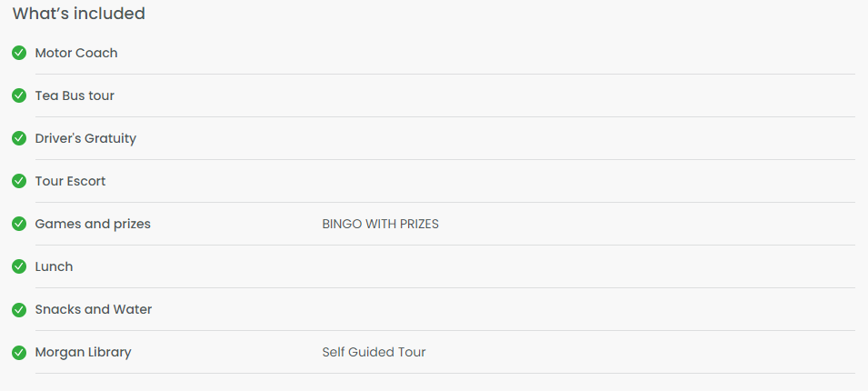Select the Motor Coach item label
This screenshot has height=391, width=868.
pos(76,53)
